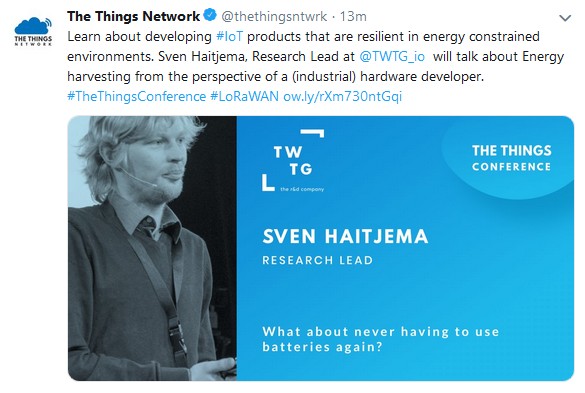
Task: Open the #TheThingsConference hashtag
Action: click(137, 96)
